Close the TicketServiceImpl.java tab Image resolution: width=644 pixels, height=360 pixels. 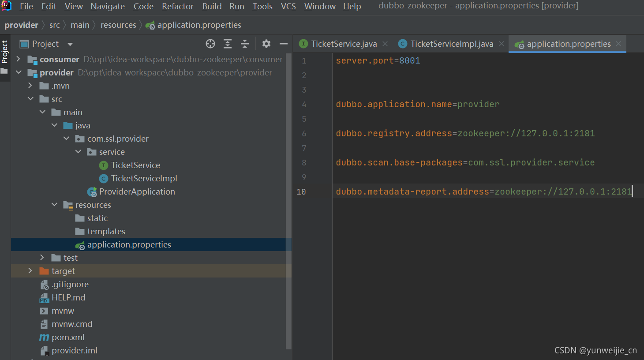[x=502, y=44]
